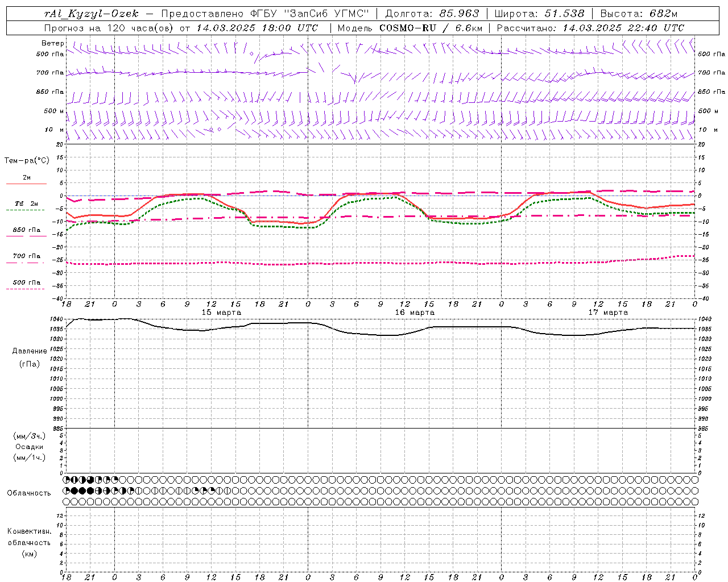
Task: Click the Td 2м dew point legend entry
Action: (x=27, y=203)
